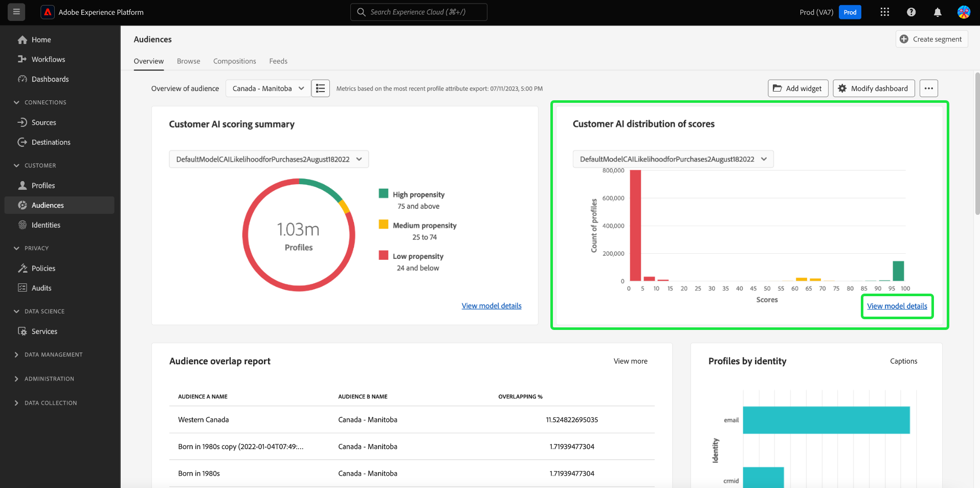
Task: Expand the Data Management section
Action: pos(16,354)
